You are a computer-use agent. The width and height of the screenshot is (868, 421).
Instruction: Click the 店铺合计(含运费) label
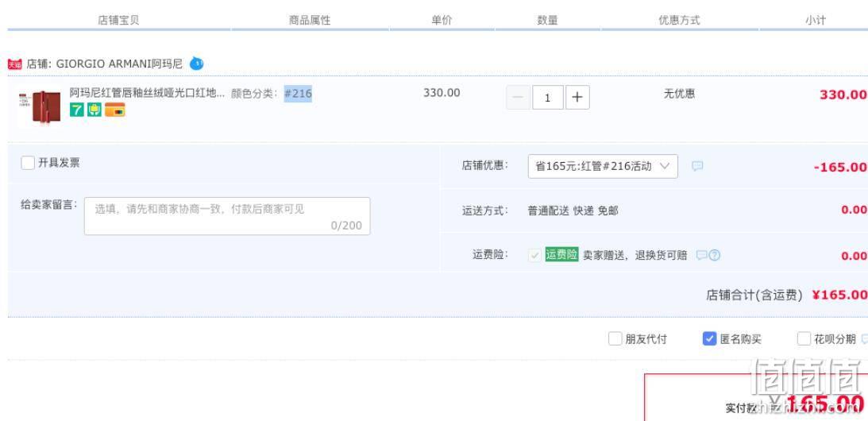coord(754,295)
